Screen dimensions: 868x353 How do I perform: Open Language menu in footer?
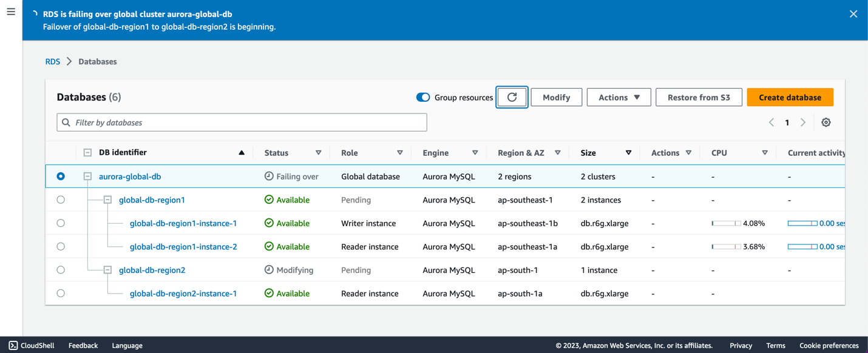(127, 345)
